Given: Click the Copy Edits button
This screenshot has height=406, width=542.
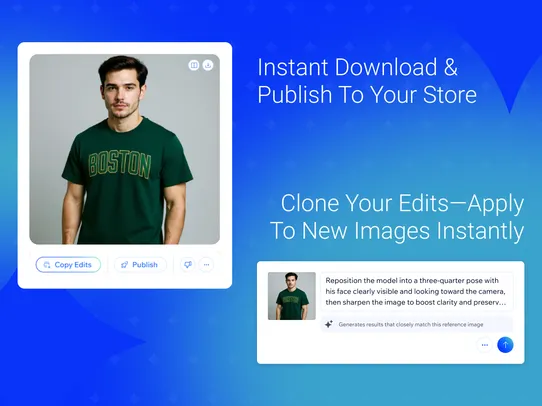Looking at the screenshot, I should 68,265.
